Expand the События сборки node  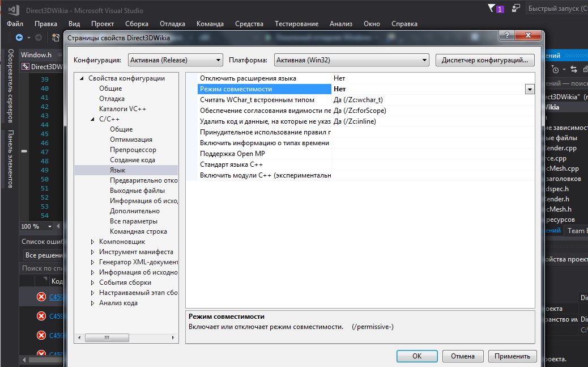pos(93,282)
